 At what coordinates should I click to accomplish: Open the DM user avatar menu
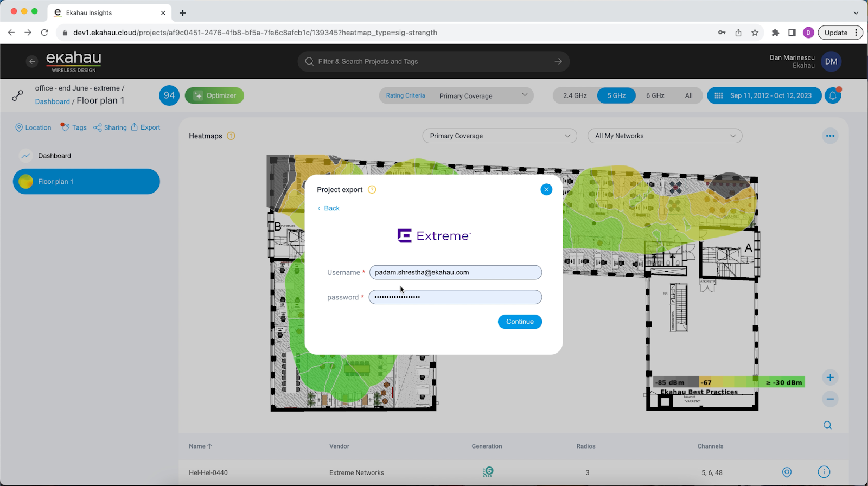[831, 61]
